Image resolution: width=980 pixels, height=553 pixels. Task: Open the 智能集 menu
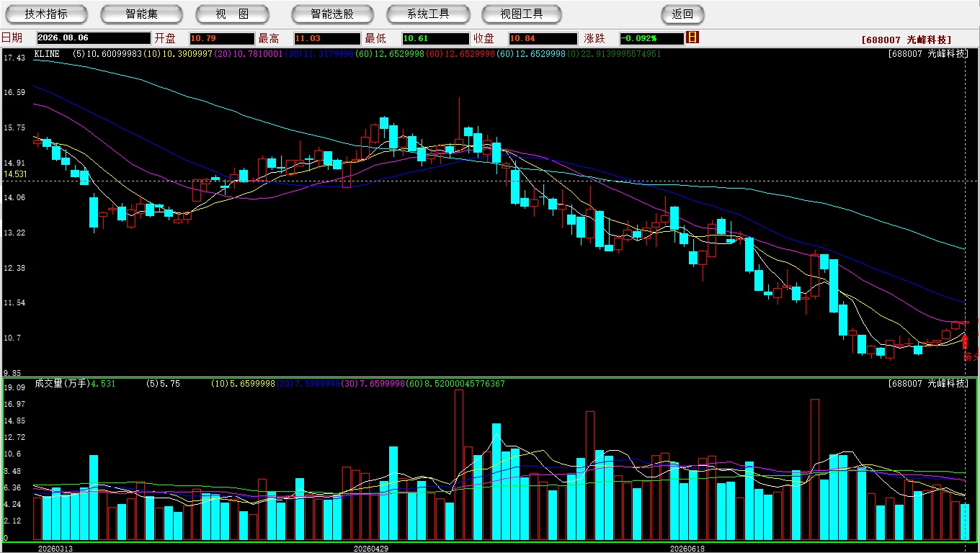141,14
